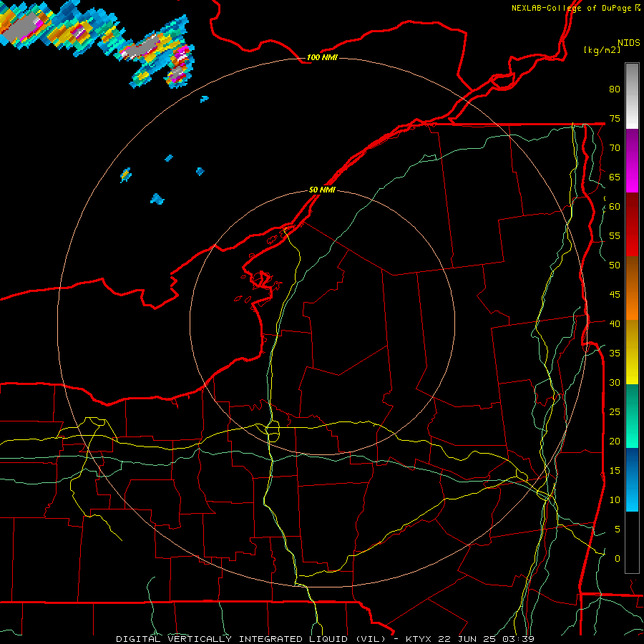This screenshot has width=644, height=644.
Task: Click the scale value 15
Action: (x=615, y=470)
